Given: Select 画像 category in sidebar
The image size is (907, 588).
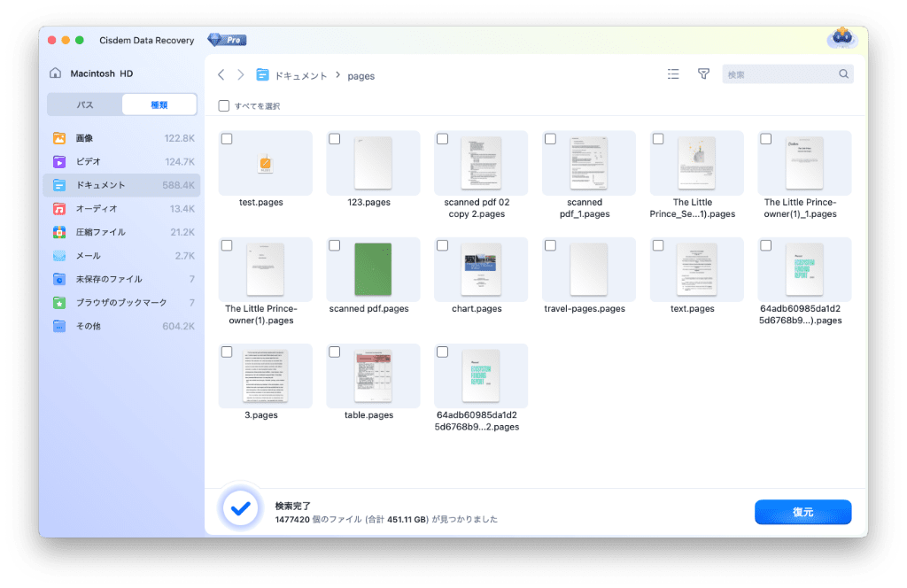Looking at the screenshot, I should click(121, 138).
